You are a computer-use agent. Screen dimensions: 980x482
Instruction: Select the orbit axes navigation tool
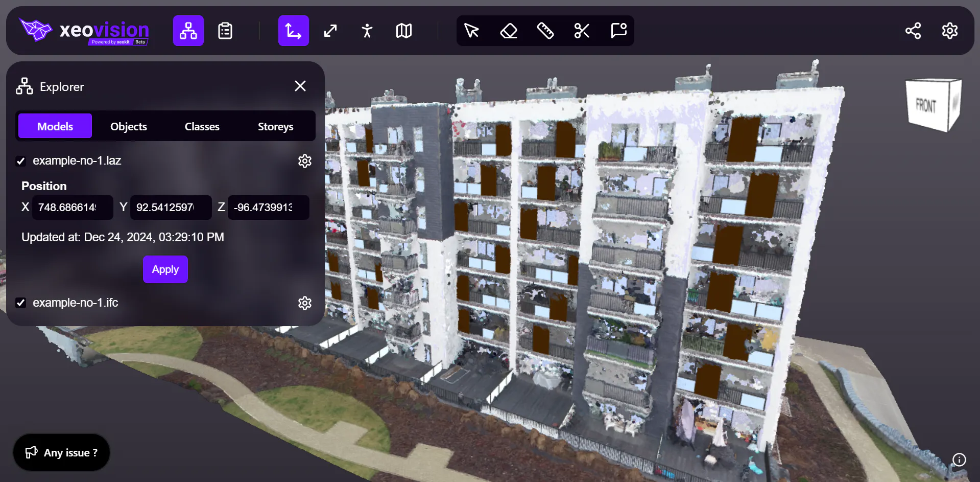click(294, 31)
